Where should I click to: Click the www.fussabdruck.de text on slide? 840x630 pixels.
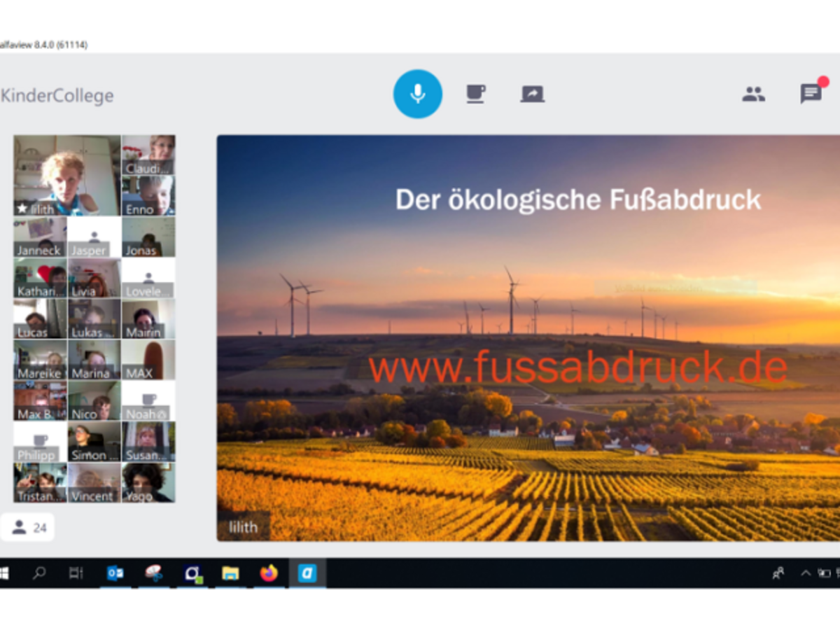[x=578, y=367]
